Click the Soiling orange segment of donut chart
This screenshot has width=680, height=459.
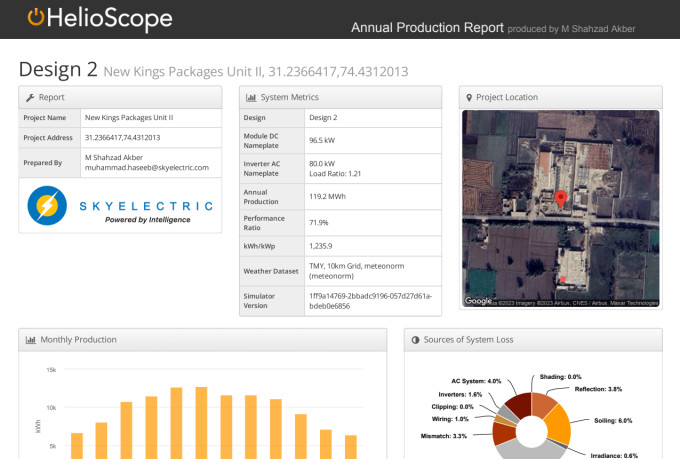(x=559, y=425)
